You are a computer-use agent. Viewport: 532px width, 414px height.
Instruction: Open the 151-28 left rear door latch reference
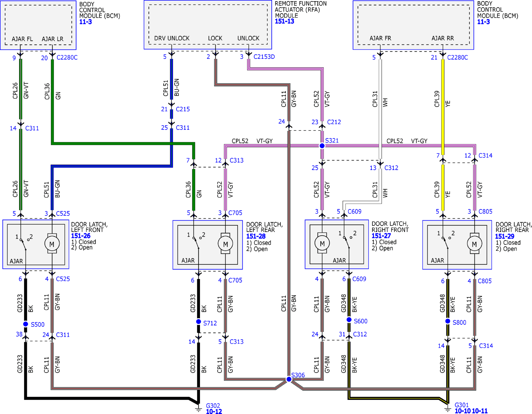pyautogui.click(x=256, y=236)
